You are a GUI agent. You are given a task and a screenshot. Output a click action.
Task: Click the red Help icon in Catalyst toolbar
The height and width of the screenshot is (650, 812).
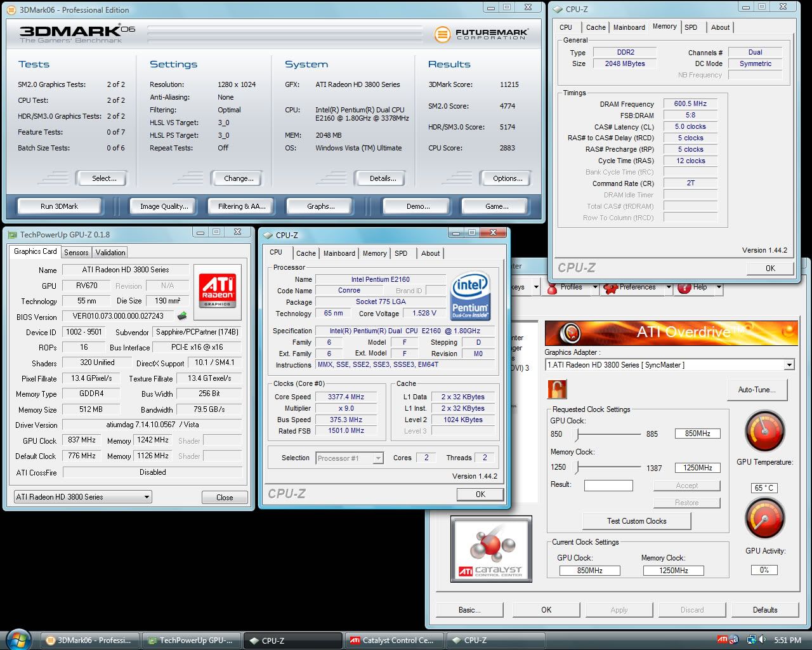(684, 288)
